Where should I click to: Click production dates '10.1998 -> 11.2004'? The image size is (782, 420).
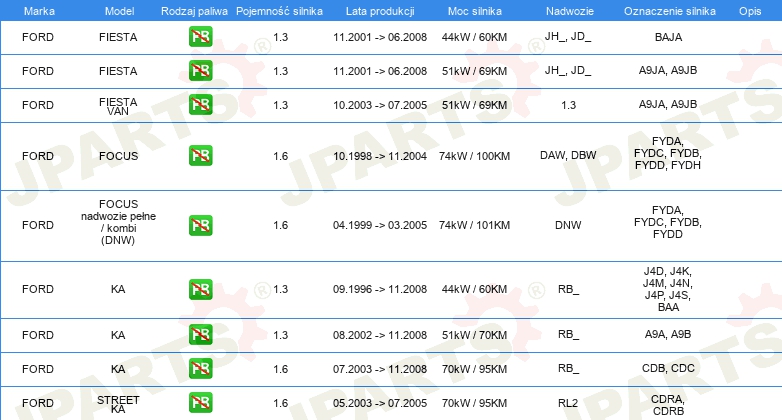tap(380, 156)
